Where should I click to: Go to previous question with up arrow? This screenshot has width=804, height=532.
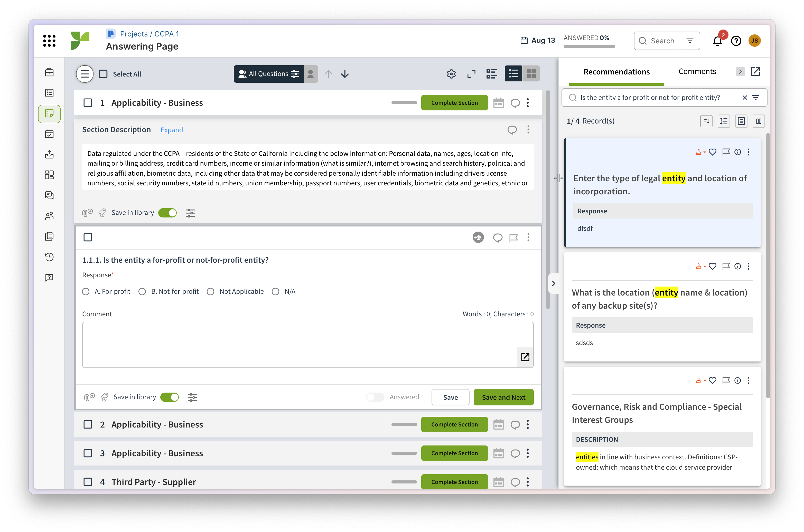click(x=328, y=74)
